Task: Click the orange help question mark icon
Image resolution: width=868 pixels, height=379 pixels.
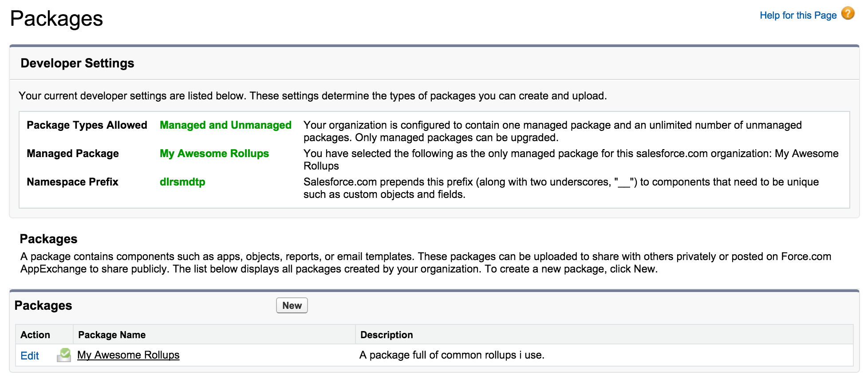Action: (x=848, y=14)
